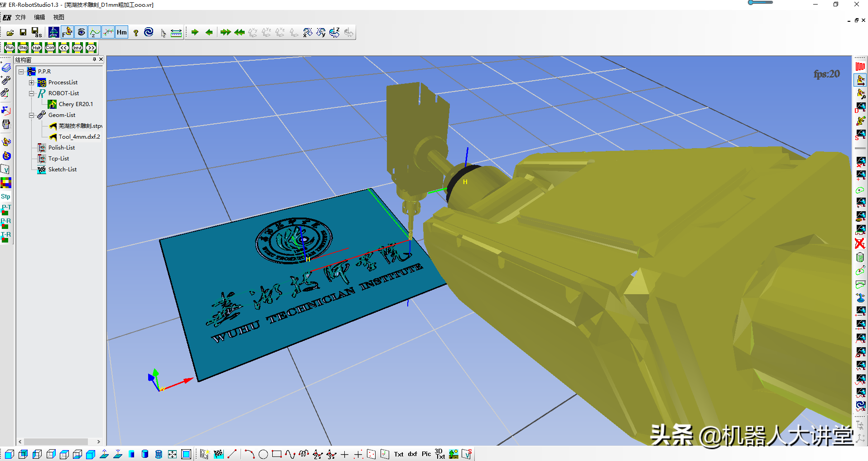Toggle the eye visibility button
Image resolution: width=868 pixels, height=461 pixels.
81,32
